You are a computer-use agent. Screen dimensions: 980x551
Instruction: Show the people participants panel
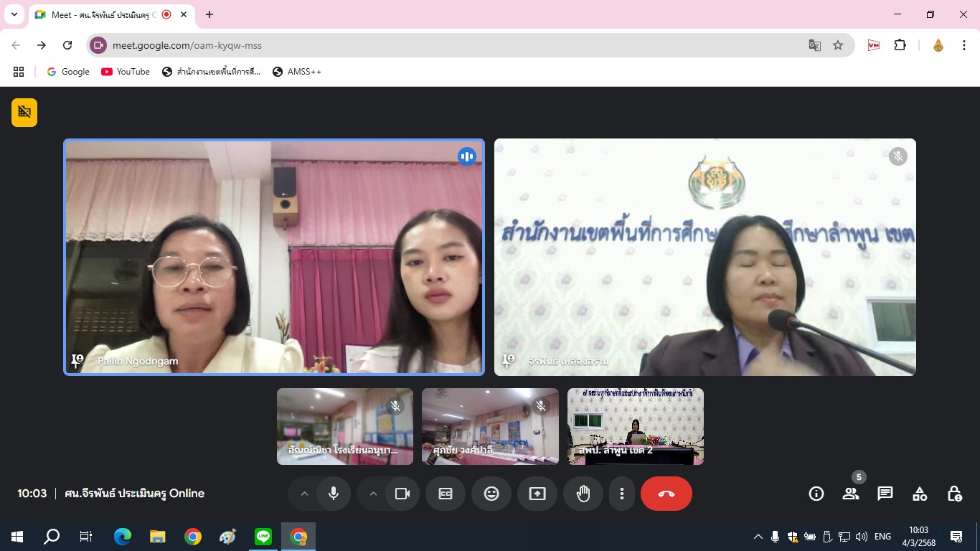[851, 494]
